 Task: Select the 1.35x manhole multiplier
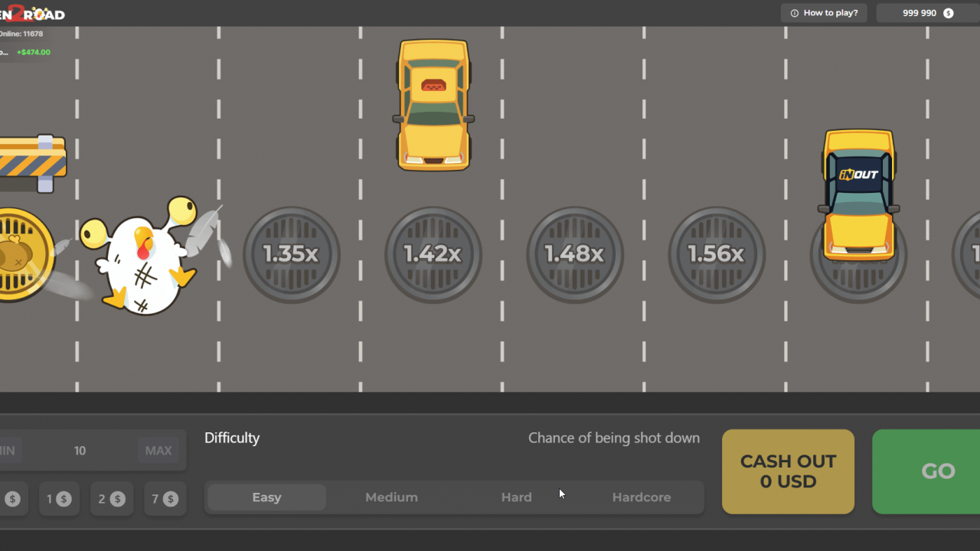click(291, 255)
